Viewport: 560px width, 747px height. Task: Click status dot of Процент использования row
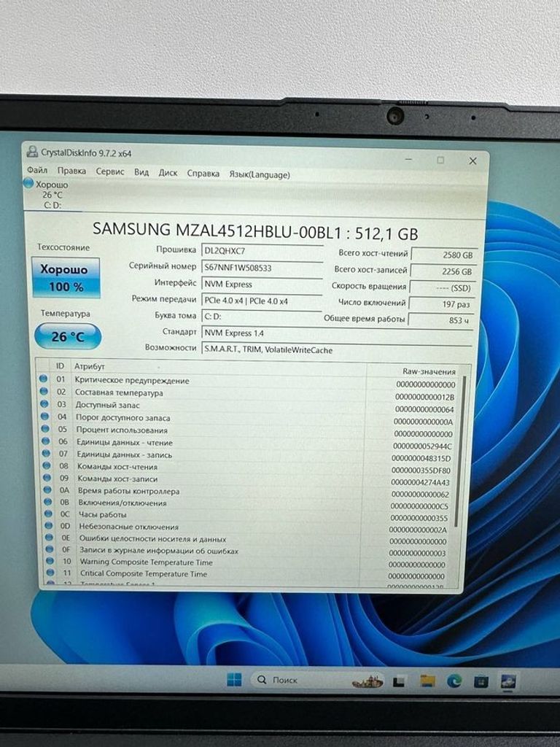point(45,428)
